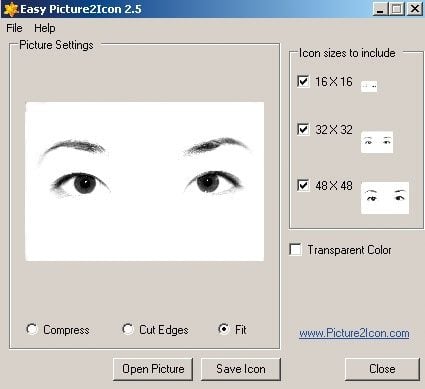
Task: Click the Open Picture button
Action: (x=153, y=369)
